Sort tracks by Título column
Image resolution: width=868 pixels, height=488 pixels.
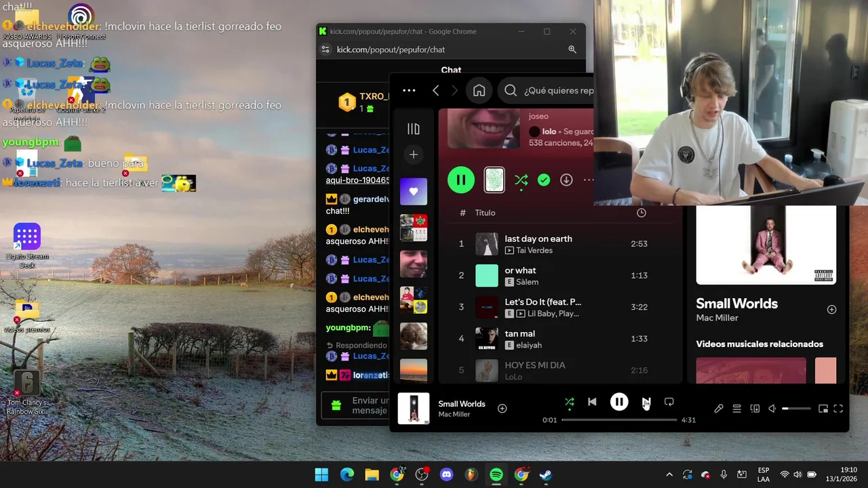[485, 213]
